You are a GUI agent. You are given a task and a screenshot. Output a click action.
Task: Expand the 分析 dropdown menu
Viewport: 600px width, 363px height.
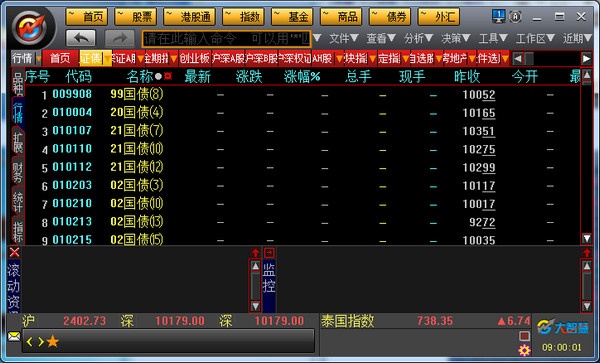[418, 38]
